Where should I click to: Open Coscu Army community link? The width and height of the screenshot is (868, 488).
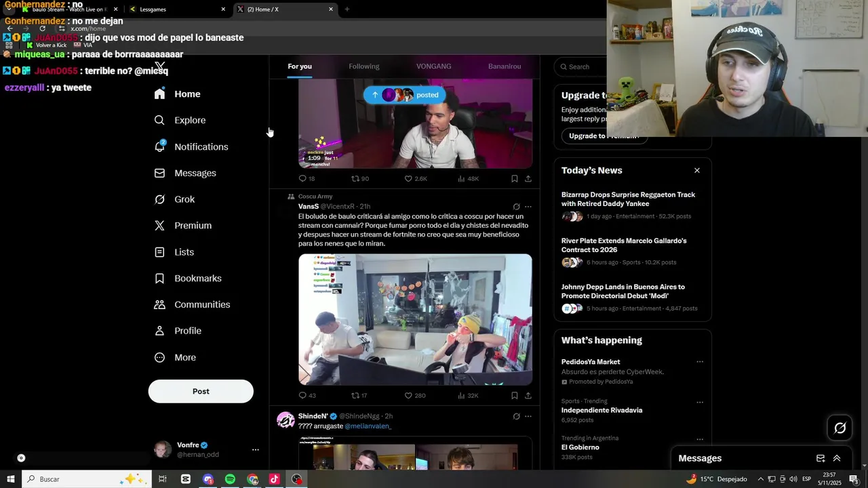pos(315,197)
